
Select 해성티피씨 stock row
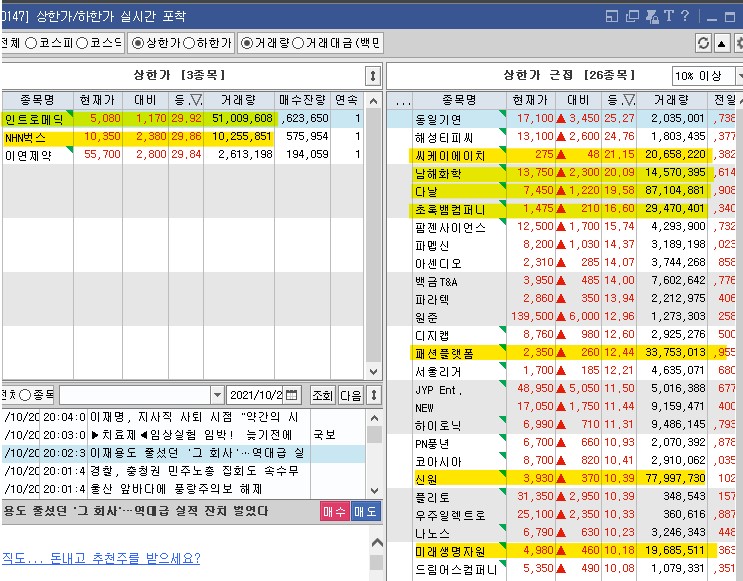[564, 137]
